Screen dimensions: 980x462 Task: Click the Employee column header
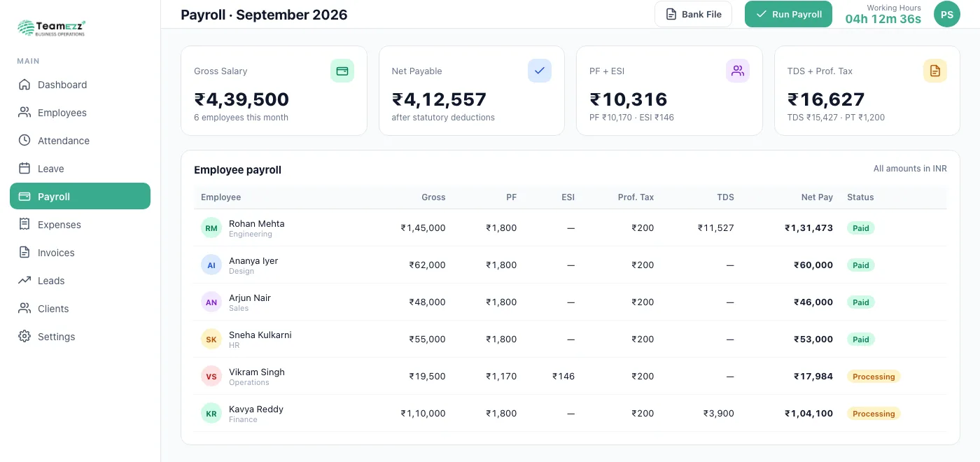click(x=220, y=197)
